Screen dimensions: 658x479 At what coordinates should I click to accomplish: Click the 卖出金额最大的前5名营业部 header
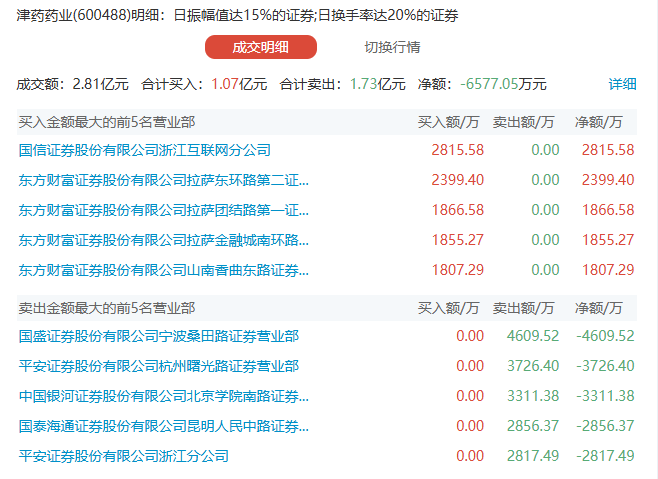coord(107,308)
